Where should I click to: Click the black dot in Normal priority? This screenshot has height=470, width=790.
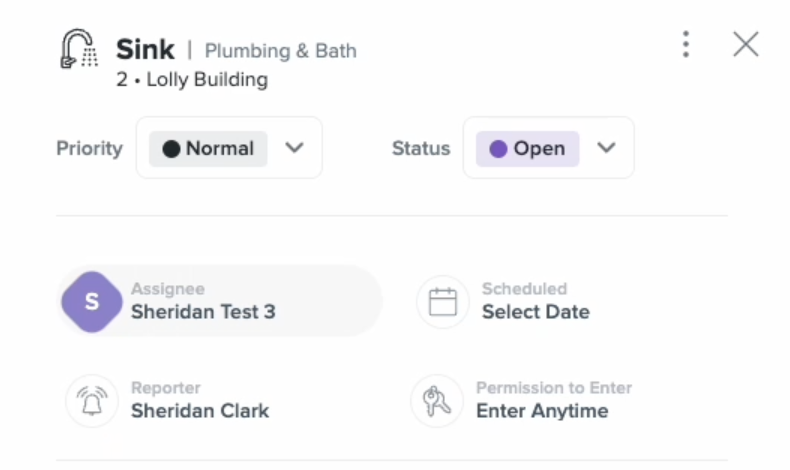coord(171,149)
